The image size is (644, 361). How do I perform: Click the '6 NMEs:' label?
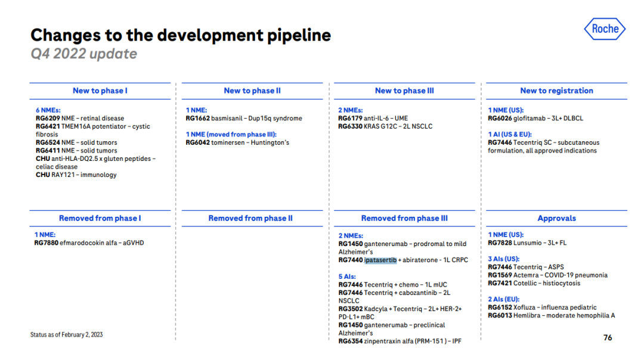pos(48,110)
